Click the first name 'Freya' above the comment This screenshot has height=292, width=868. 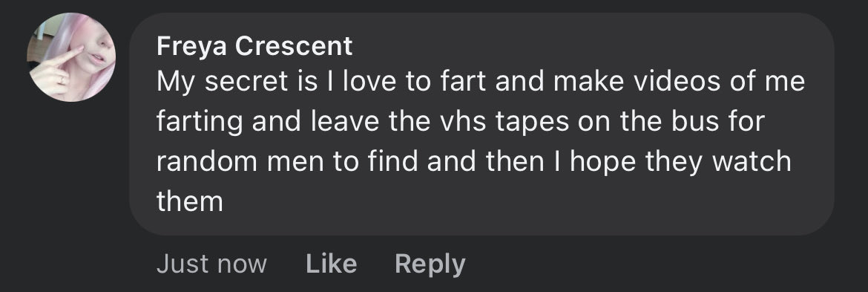click(x=191, y=47)
